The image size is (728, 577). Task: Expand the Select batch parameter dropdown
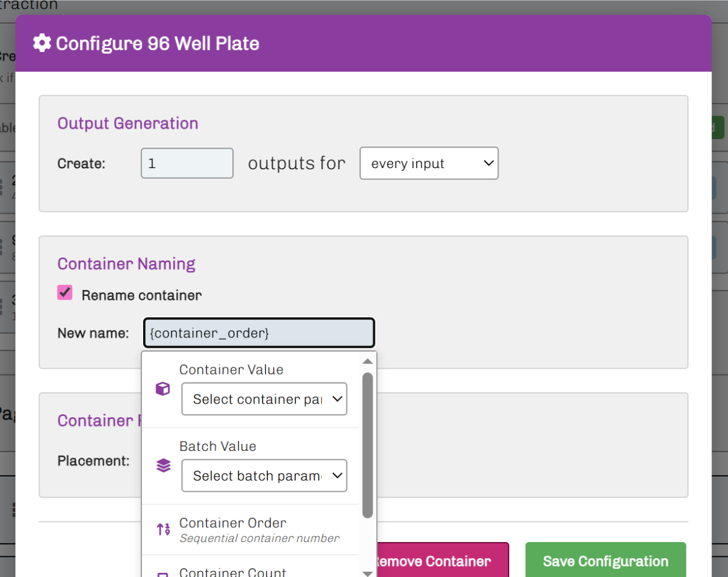[264, 476]
